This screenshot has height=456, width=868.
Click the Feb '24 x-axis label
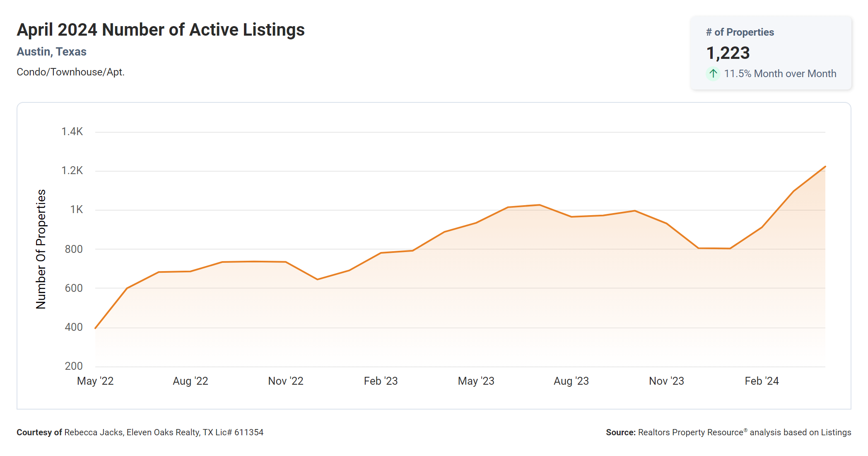tap(762, 381)
